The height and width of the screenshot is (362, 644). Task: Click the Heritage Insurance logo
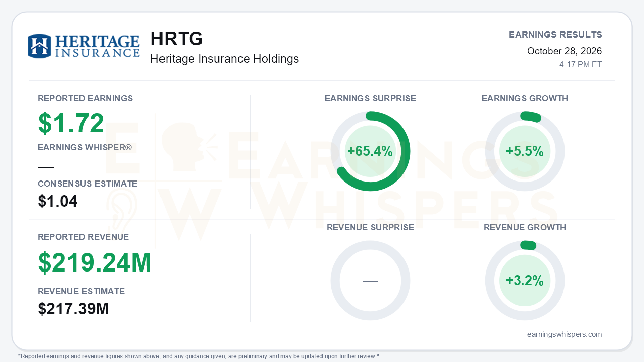pos(84,46)
